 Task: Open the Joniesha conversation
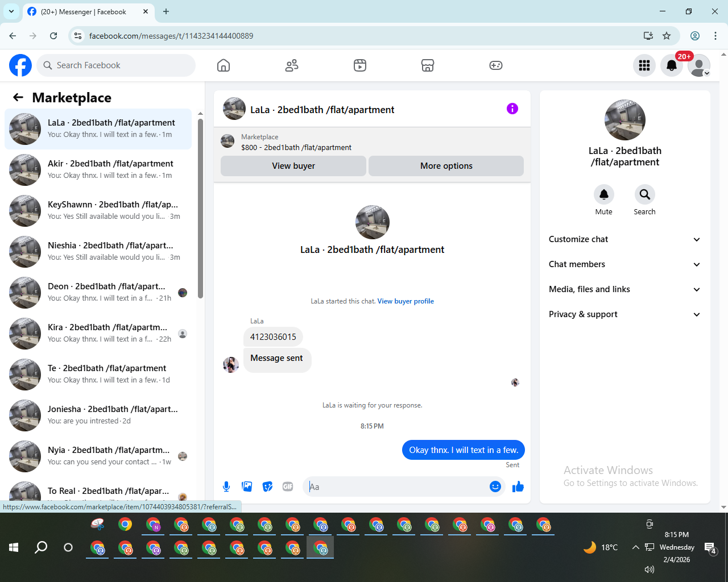98,415
